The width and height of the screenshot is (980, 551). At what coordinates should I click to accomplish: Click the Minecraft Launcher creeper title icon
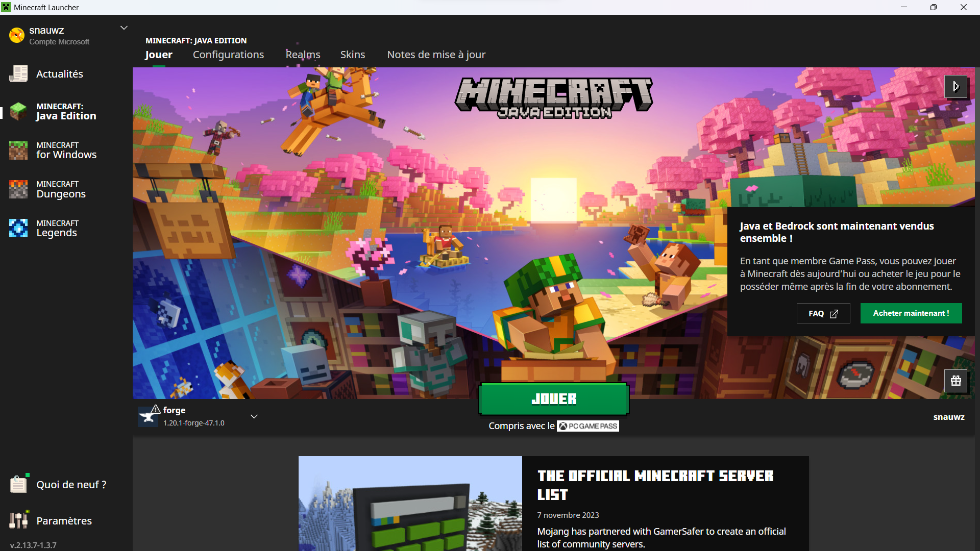click(6, 7)
